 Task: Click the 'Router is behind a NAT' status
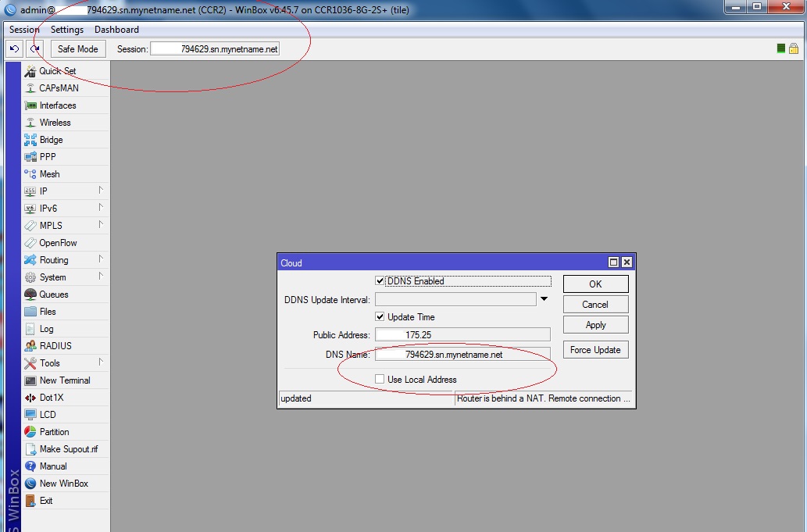(544, 398)
